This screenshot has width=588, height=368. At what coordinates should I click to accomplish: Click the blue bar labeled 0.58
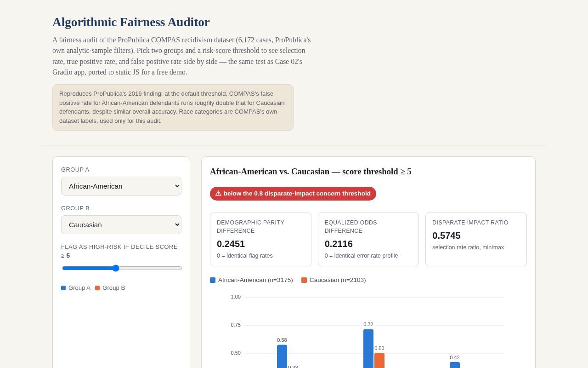[282, 356]
